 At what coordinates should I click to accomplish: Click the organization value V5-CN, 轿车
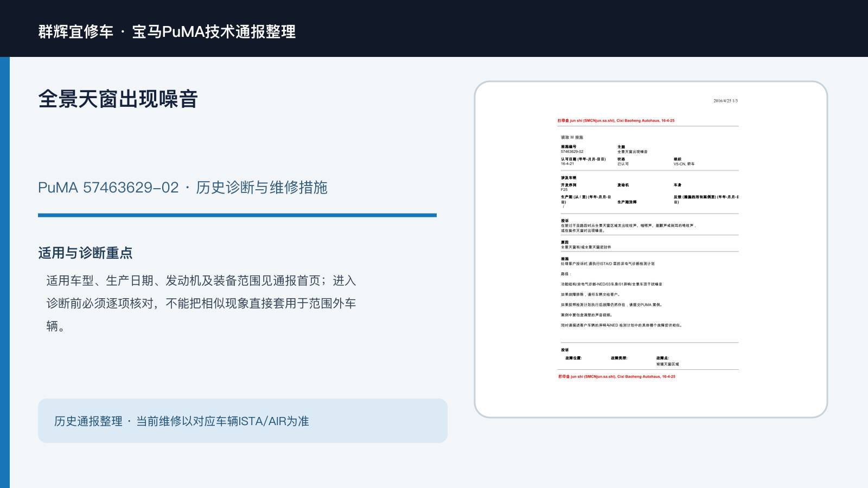(x=684, y=164)
